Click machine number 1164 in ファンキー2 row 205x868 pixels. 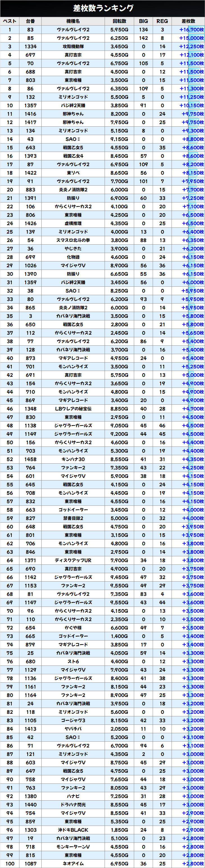point(30,695)
